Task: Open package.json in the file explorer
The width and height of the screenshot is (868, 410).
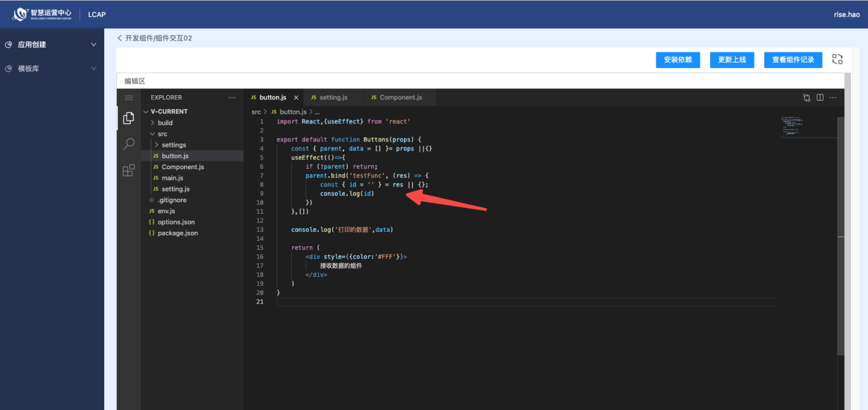Action: point(192,233)
